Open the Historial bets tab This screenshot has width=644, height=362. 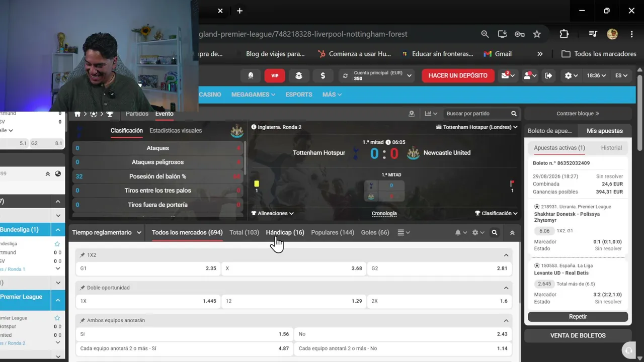click(x=611, y=148)
